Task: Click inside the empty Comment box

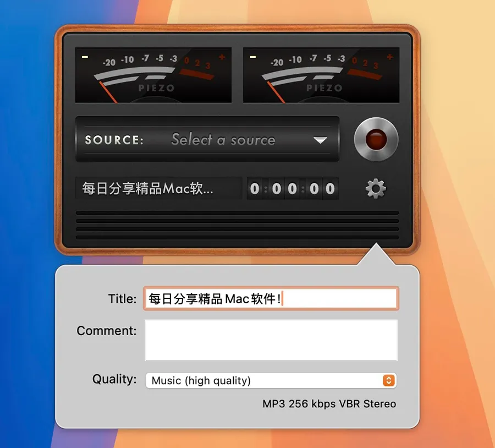Action: pyautogui.click(x=271, y=340)
